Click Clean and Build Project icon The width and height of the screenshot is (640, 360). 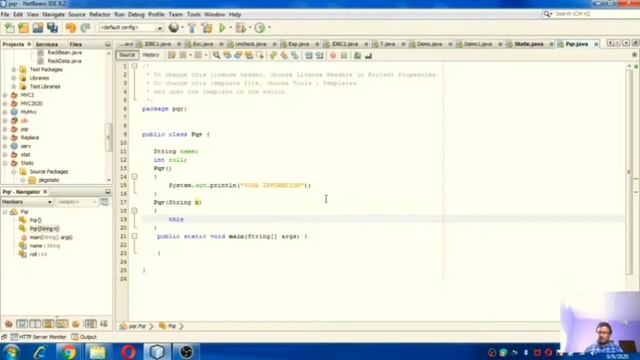[x=207, y=28]
